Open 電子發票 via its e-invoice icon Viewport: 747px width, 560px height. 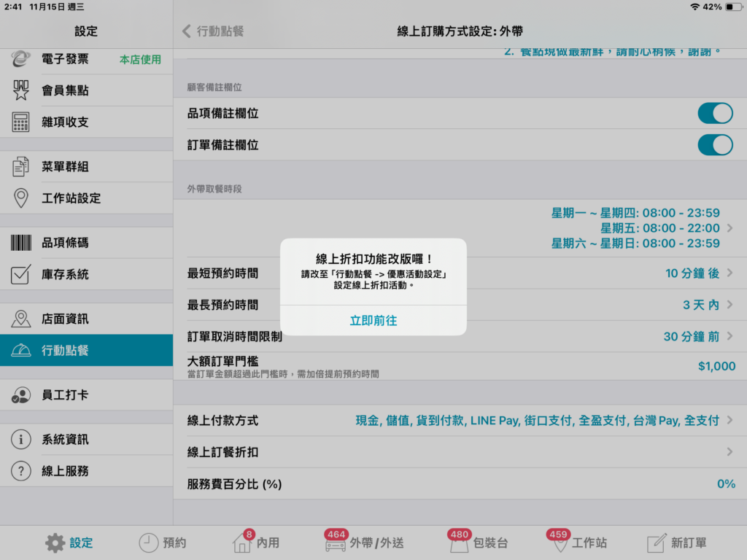[x=21, y=58]
